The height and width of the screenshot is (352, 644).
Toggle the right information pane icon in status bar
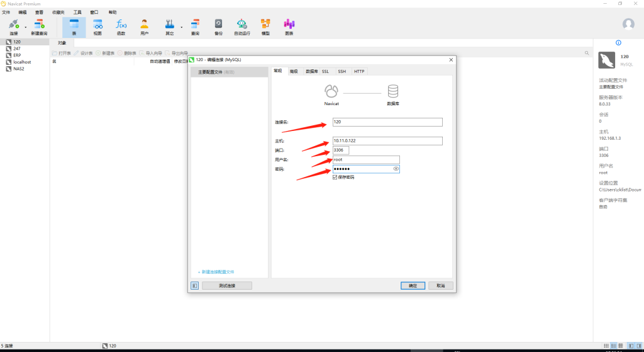tap(639, 346)
